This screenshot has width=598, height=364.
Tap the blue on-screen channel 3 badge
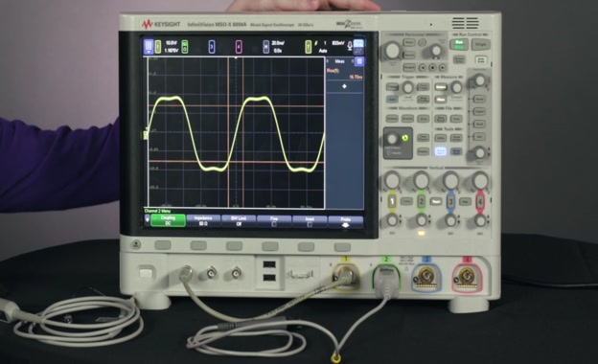pos(212,47)
